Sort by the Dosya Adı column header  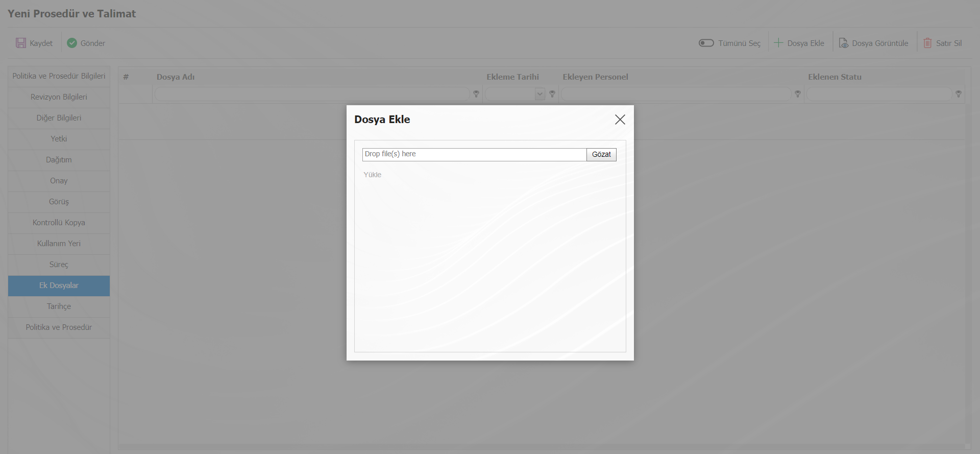[x=176, y=77]
